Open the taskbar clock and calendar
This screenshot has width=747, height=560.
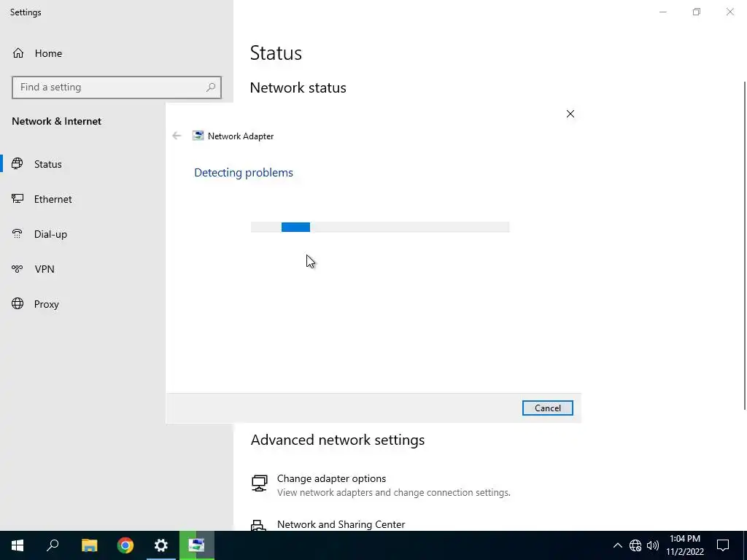click(685, 545)
